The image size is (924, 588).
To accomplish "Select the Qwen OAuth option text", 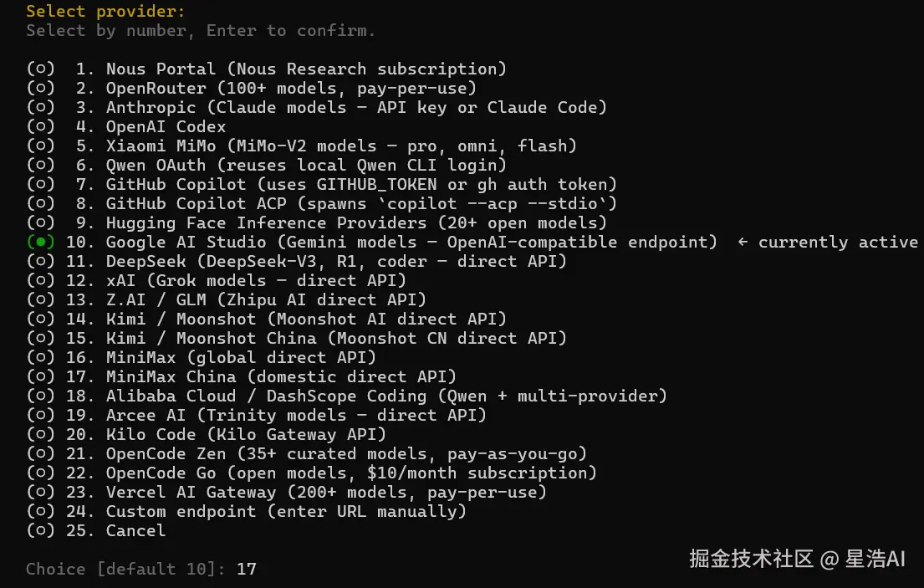I will pyautogui.click(x=306, y=165).
